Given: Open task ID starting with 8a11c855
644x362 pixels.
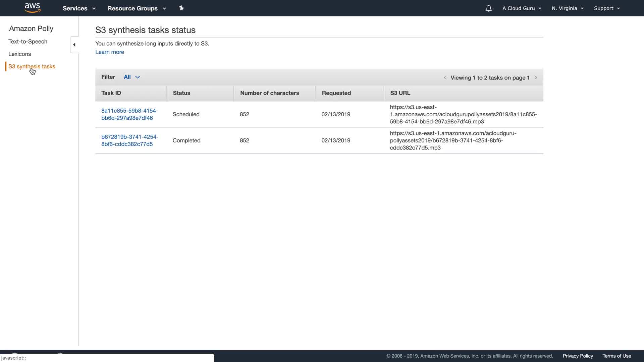Looking at the screenshot, I should point(129,114).
